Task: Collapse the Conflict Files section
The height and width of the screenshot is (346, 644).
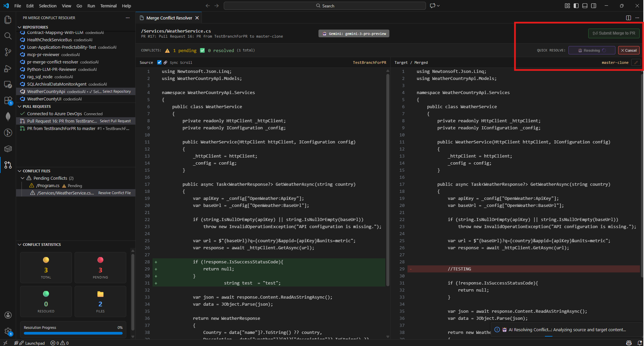Action: (x=19, y=171)
